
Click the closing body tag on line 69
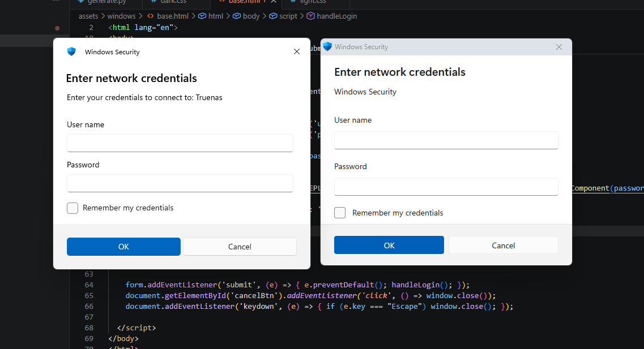pos(123,338)
